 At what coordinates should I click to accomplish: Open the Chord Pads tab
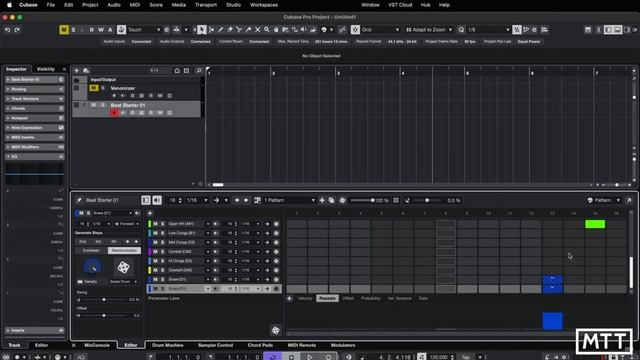(260, 345)
